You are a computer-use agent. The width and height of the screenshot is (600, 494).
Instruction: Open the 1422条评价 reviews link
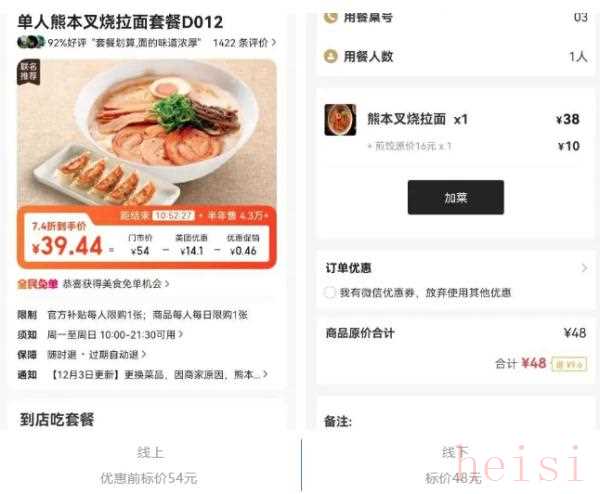[x=245, y=42]
